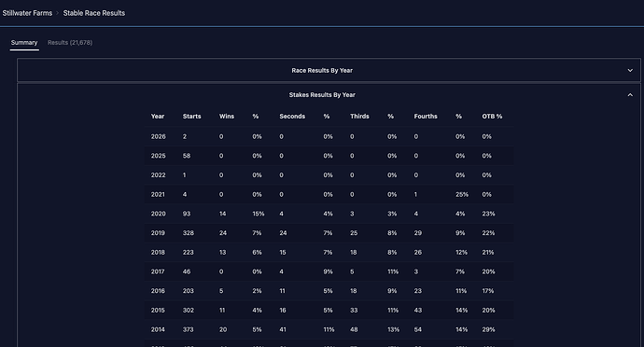Viewport: 644px width, 347px height.
Task: Select the 2026 year cell
Action: pos(158,137)
